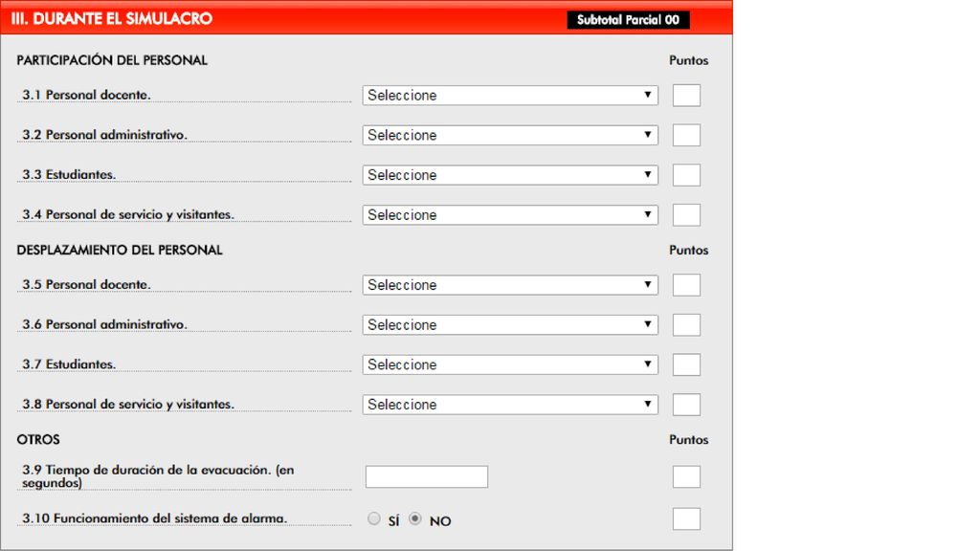Click the III. DURANTE EL SIMULACRO header
980x551 pixels.
pyautogui.click(x=111, y=19)
